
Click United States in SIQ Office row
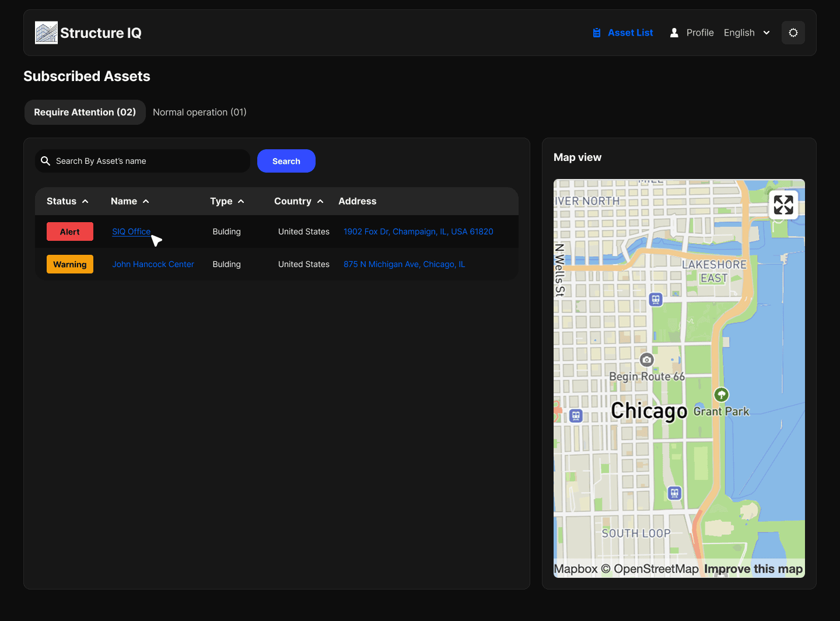304,231
